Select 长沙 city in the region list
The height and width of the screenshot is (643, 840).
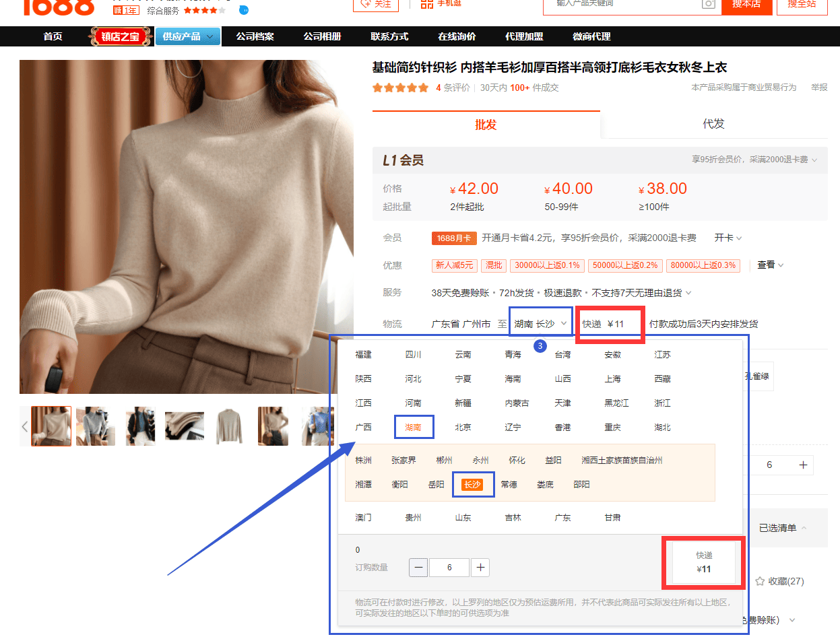(472, 485)
